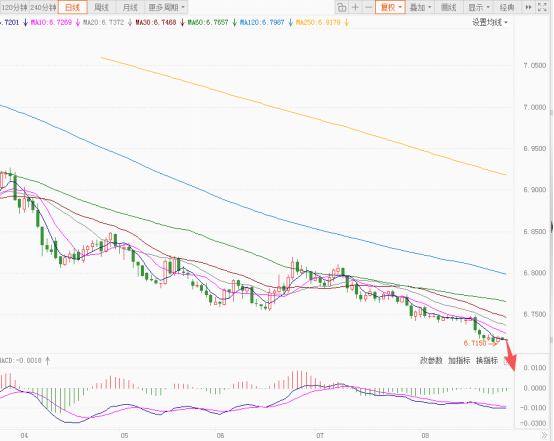The width and height of the screenshot is (554, 441).
Task: Open the 设置均线 dropdown
Action: (x=490, y=23)
